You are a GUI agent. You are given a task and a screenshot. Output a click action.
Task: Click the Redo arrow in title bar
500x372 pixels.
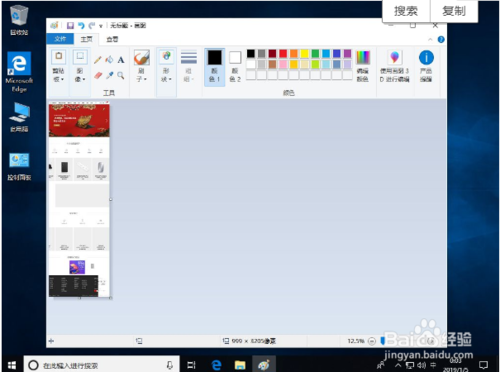92,25
